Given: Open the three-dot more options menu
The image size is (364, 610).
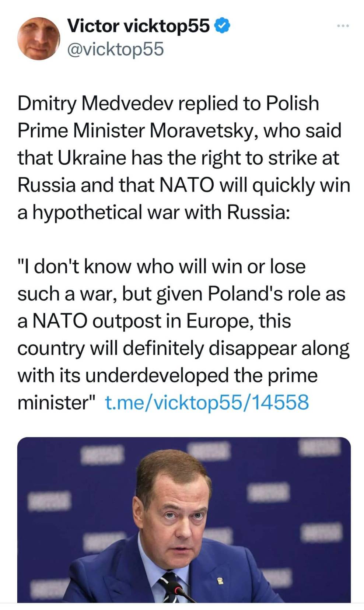Looking at the screenshot, I should pyautogui.click(x=343, y=26).
